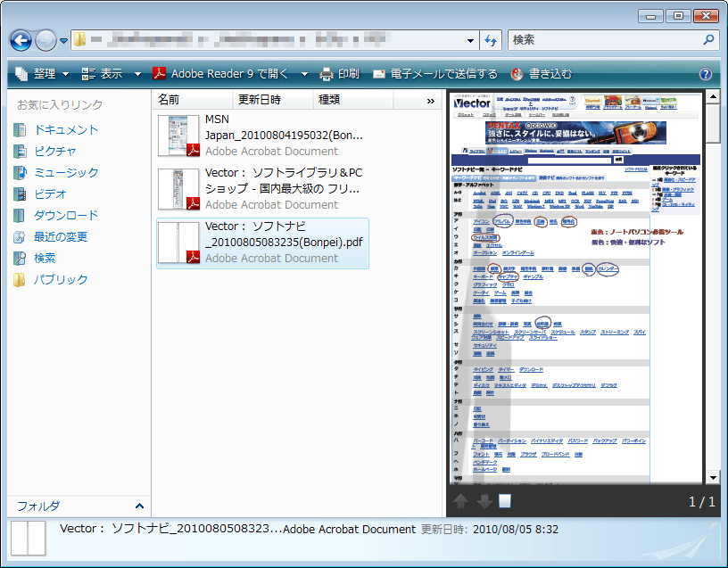Click the preview pane next page arrow
Image resolution: width=728 pixels, height=568 pixels.
484,501
